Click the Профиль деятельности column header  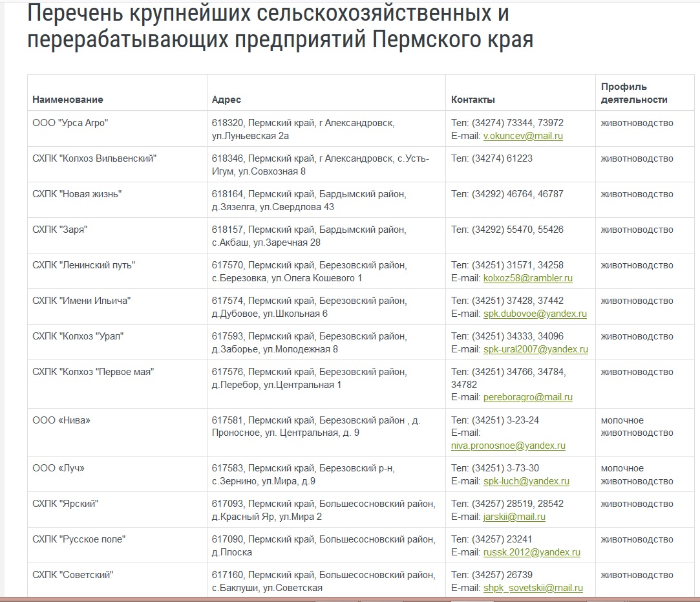coord(634,93)
